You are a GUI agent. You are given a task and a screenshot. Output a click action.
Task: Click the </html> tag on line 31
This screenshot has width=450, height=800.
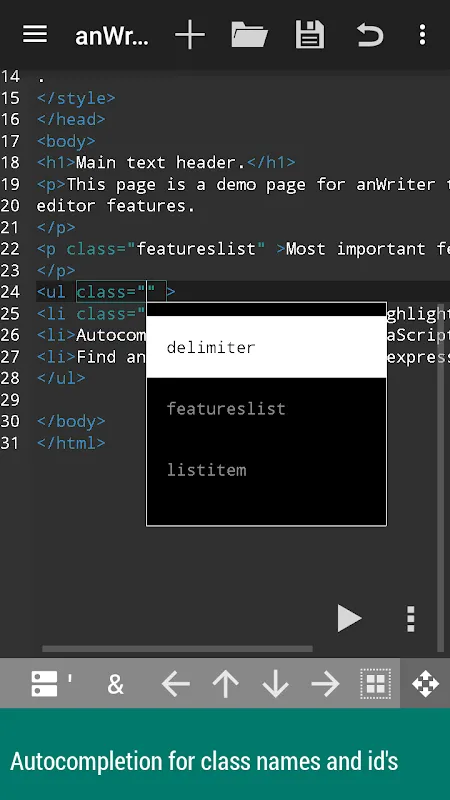click(x=71, y=443)
